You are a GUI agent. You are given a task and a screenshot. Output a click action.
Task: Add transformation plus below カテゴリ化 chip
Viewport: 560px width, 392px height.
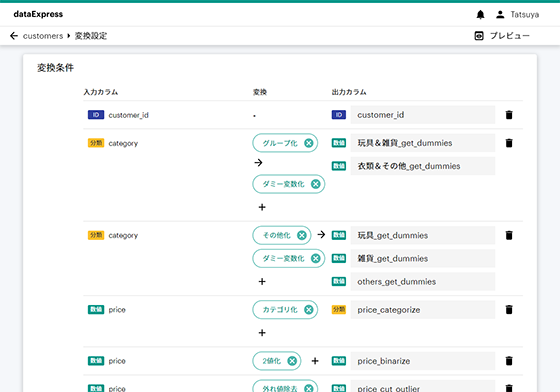pos(262,333)
